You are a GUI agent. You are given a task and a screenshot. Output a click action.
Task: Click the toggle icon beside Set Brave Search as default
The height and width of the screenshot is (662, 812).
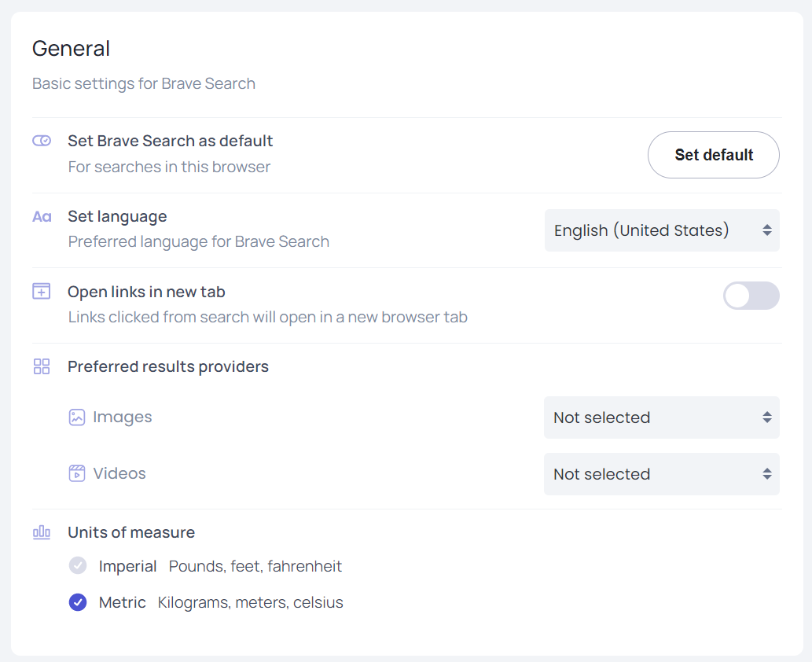[x=42, y=141]
